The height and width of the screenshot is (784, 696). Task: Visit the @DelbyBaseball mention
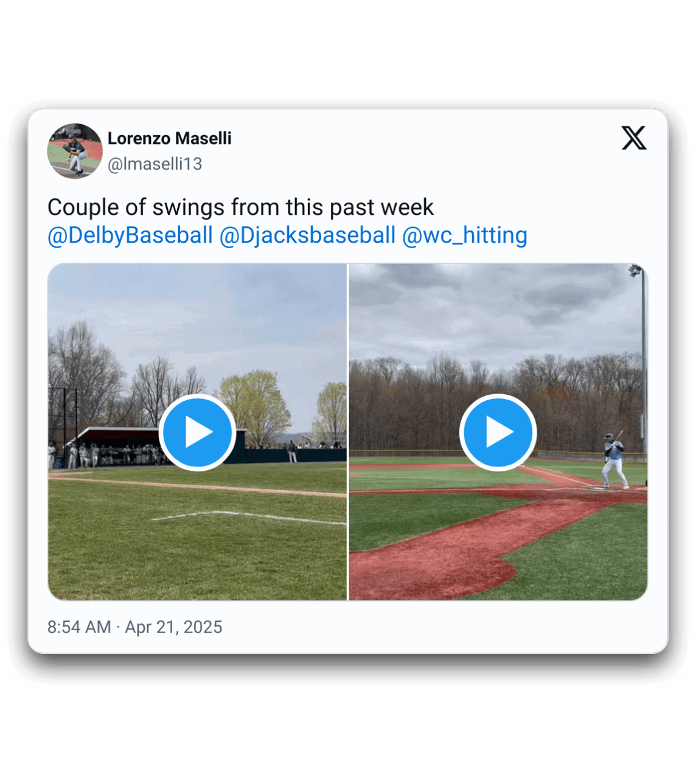(130, 235)
